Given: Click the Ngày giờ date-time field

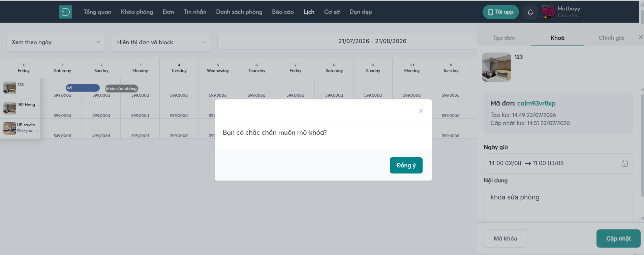Looking at the screenshot, I should (558, 163).
